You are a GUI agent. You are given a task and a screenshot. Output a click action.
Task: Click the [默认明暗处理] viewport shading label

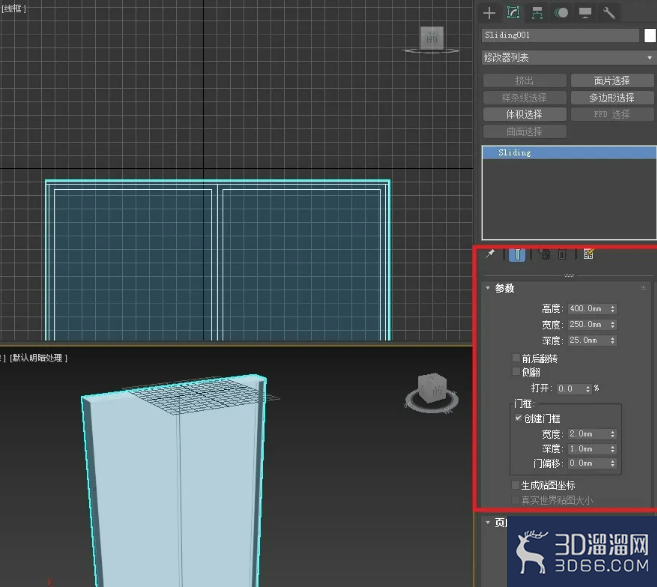38,358
